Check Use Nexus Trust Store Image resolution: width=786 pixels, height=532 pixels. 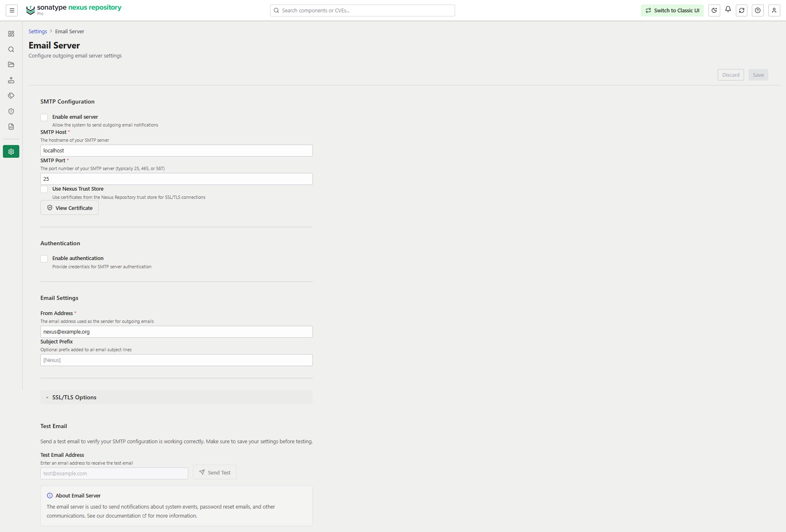click(44, 189)
